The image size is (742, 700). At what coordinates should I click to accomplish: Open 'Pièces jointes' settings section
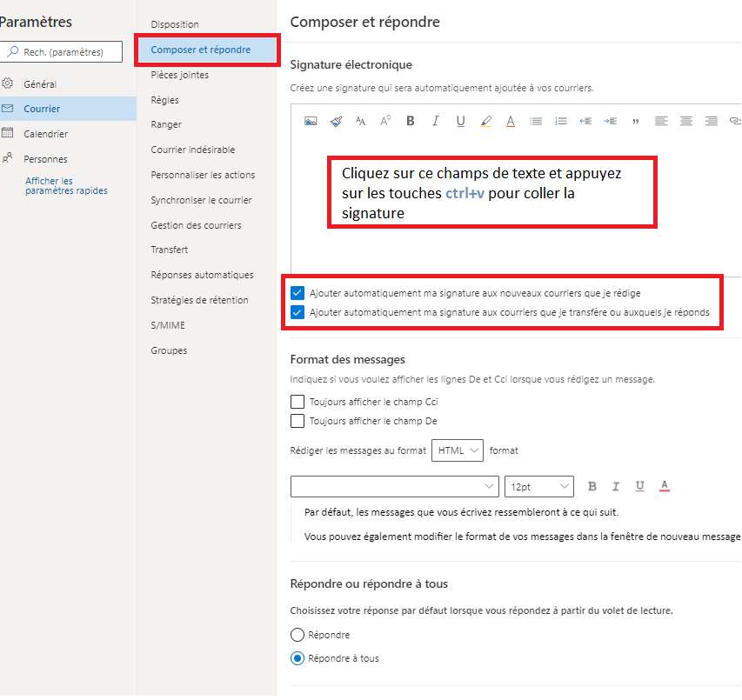179,75
